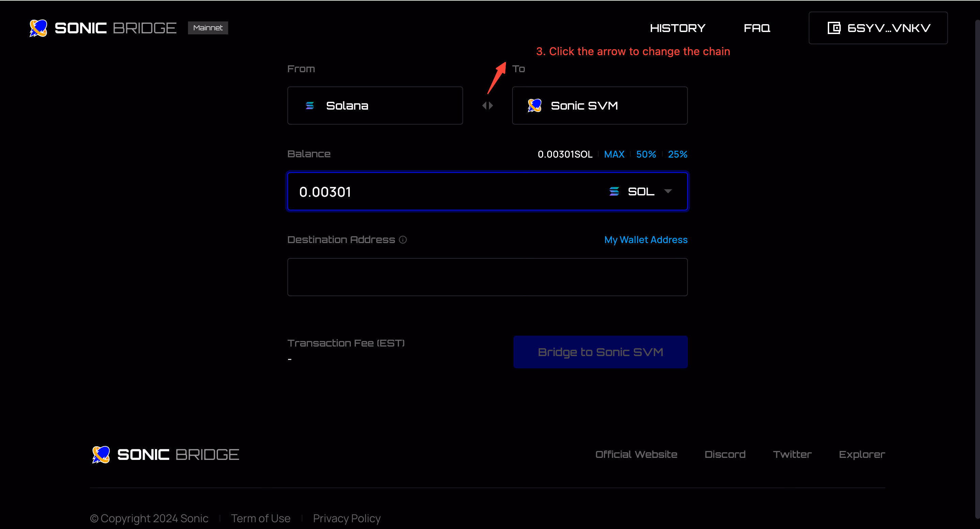The width and height of the screenshot is (980, 529).
Task: Click the SOL token icon
Action: (x=614, y=191)
